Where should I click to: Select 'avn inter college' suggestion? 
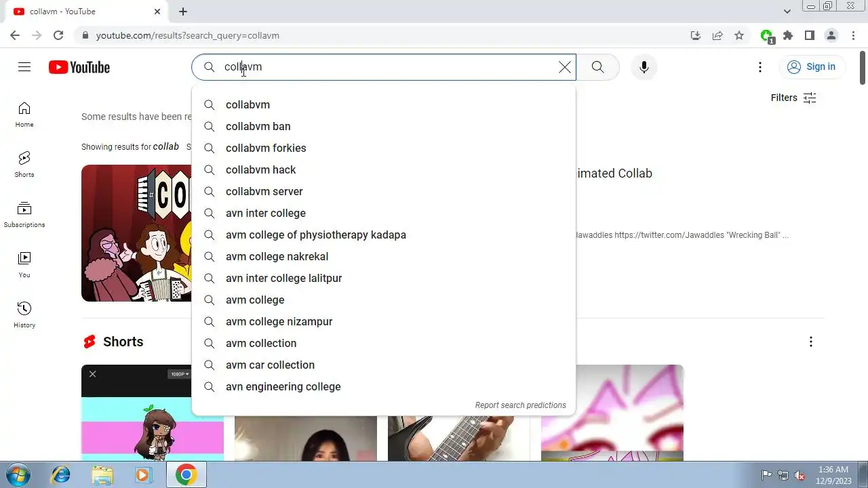(x=384, y=213)
